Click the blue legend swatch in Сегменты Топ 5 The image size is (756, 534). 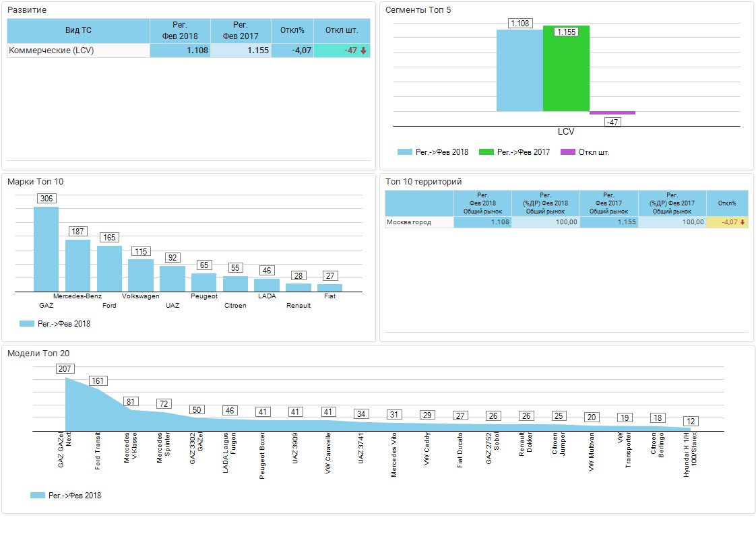tap(404, 152)
